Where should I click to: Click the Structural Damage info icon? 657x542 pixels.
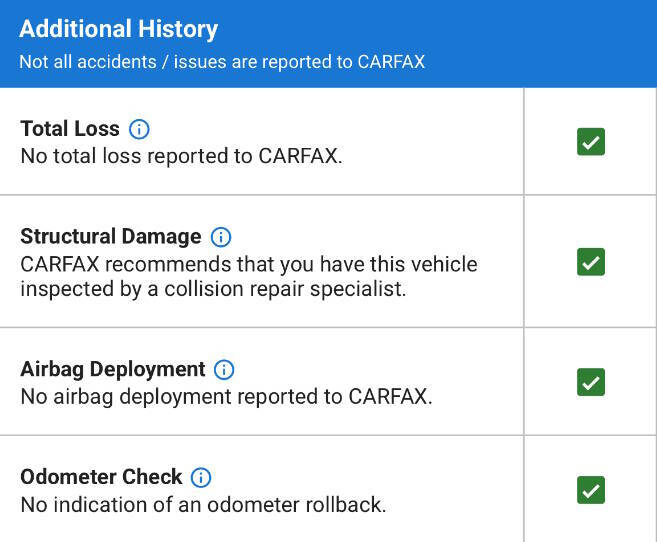click(221, 237)
